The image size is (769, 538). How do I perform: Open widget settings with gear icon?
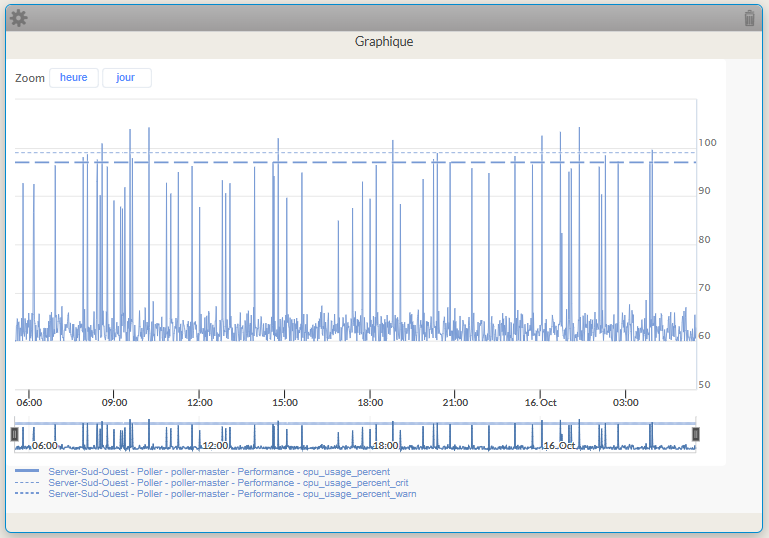click(x=19, y=18)
